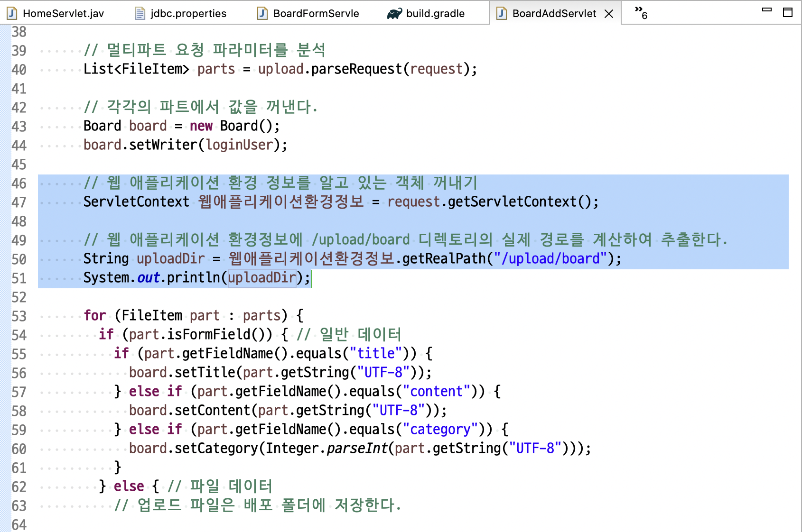Click line number 53 in the gutter
Viewport: 802px width, 532px height.
pyautogui.click(x=19, y=316)
